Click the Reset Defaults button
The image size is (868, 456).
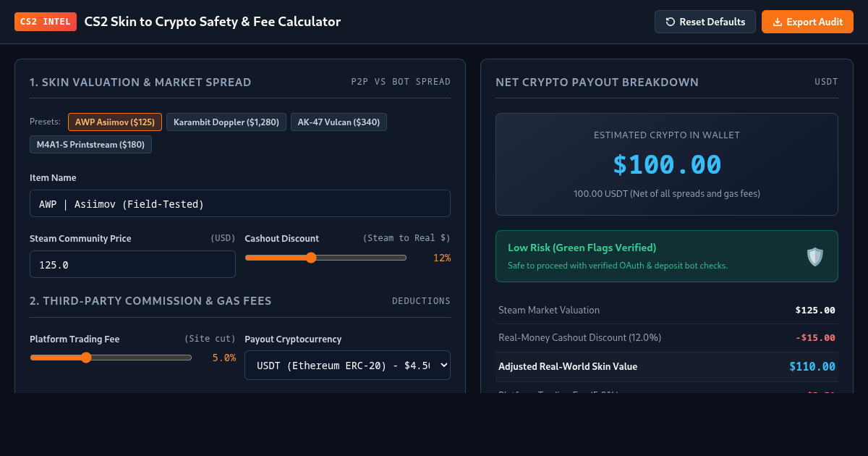point(705,22)
